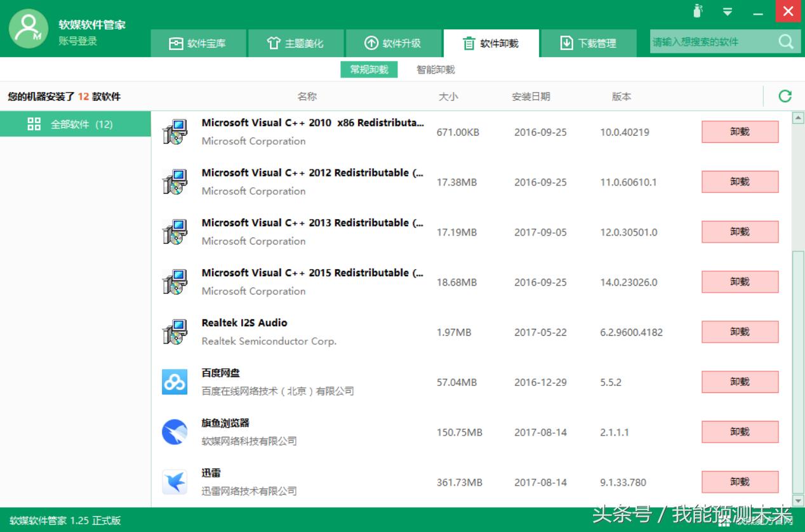Refresh the installed software list
Screen dimensions: 805x532
[785, 96]
